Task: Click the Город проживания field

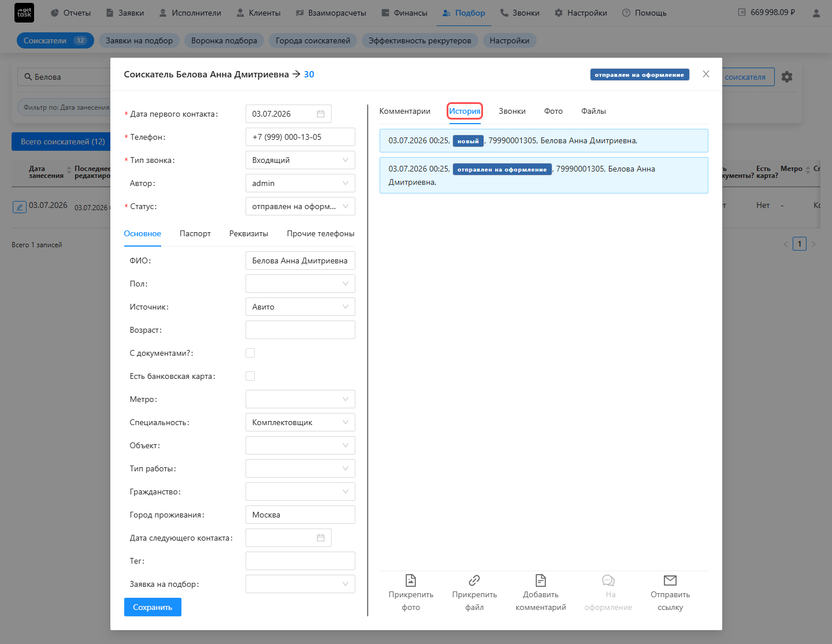Action: pos(300,515)
